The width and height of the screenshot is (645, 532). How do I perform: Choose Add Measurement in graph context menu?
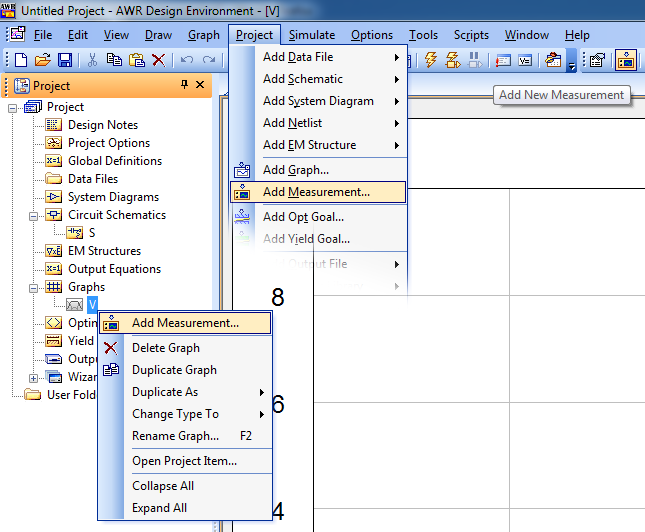(x=185, y=323)
